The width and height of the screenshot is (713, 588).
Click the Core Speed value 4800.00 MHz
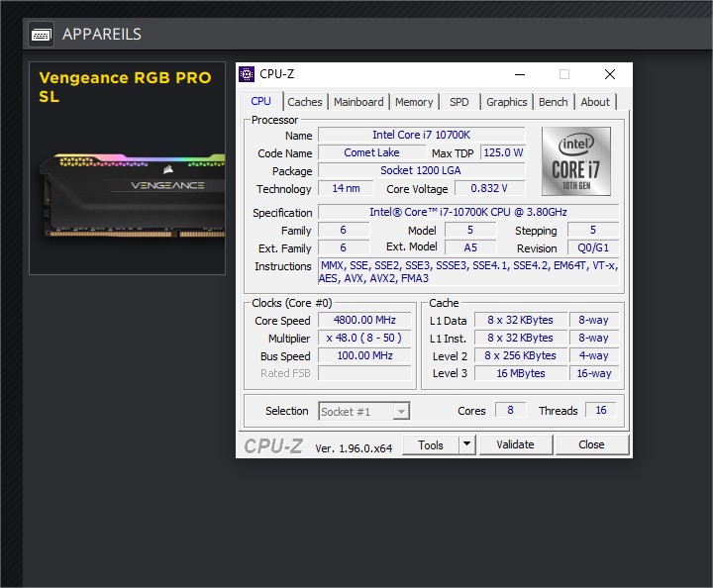[364, 320]
